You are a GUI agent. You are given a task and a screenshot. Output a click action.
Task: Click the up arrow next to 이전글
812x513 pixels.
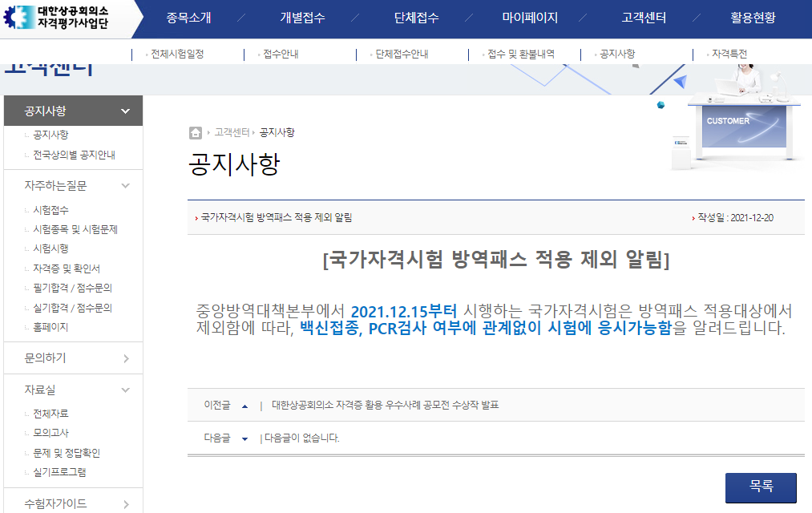click(245, 406)
